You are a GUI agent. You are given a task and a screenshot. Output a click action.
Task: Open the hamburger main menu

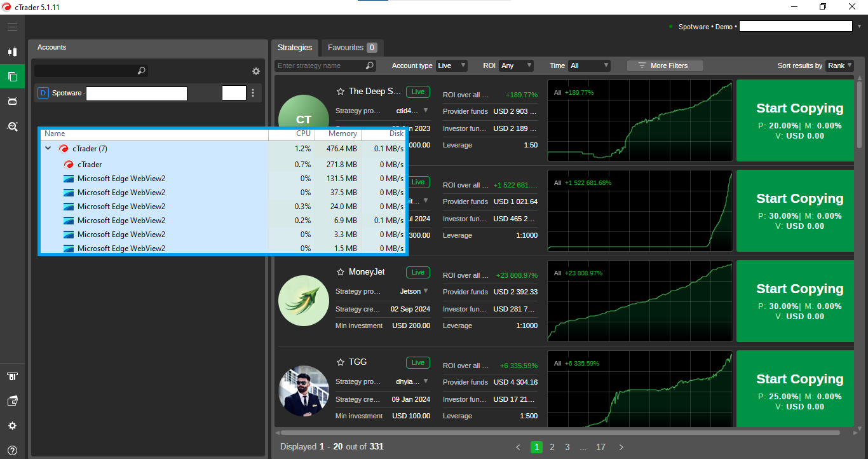click(x=12, y=27)
